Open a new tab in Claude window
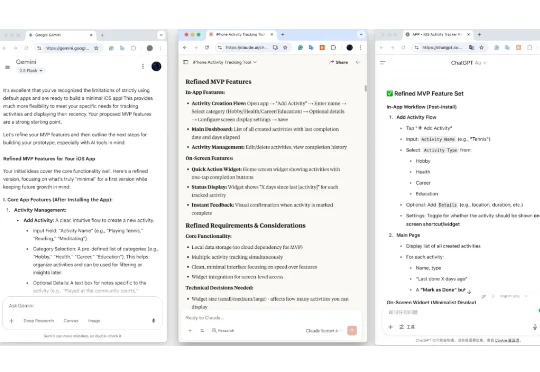Viewport: 540px width, 372px height. click(283, 34)
